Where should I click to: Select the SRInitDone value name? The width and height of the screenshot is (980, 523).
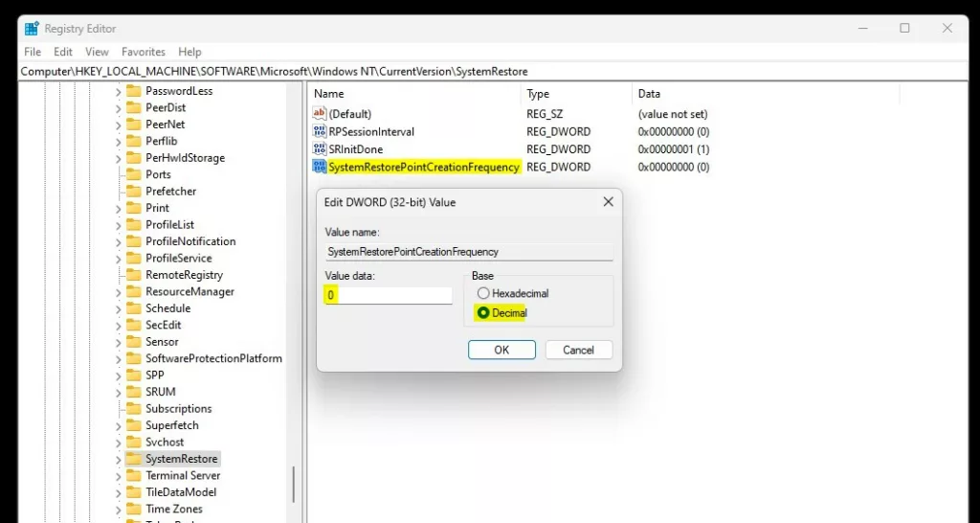point(356,148)
